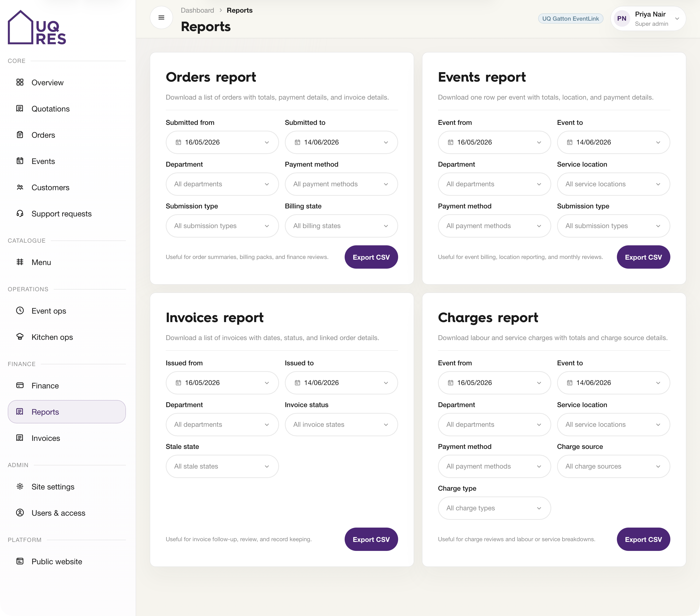Open Events report Payment method dropdown
The width and height of the screenshot is (700, 616).
coord(494,226)
